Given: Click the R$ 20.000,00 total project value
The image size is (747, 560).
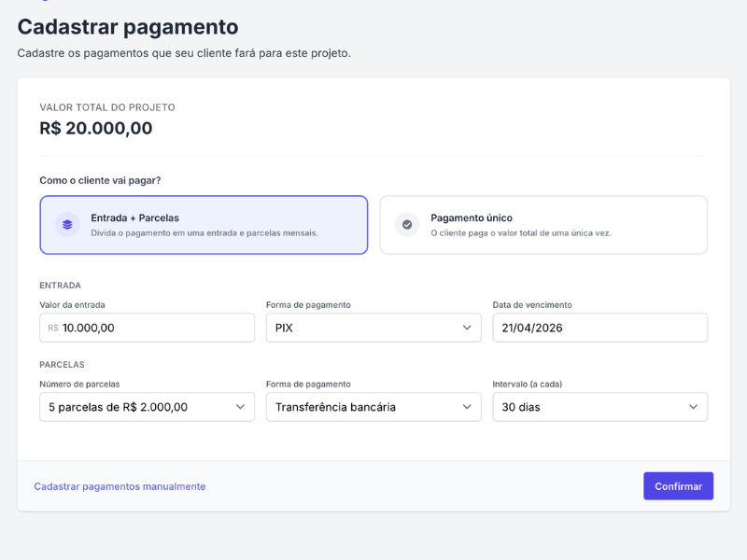Looking at the screenshot, I should (96, 128).
